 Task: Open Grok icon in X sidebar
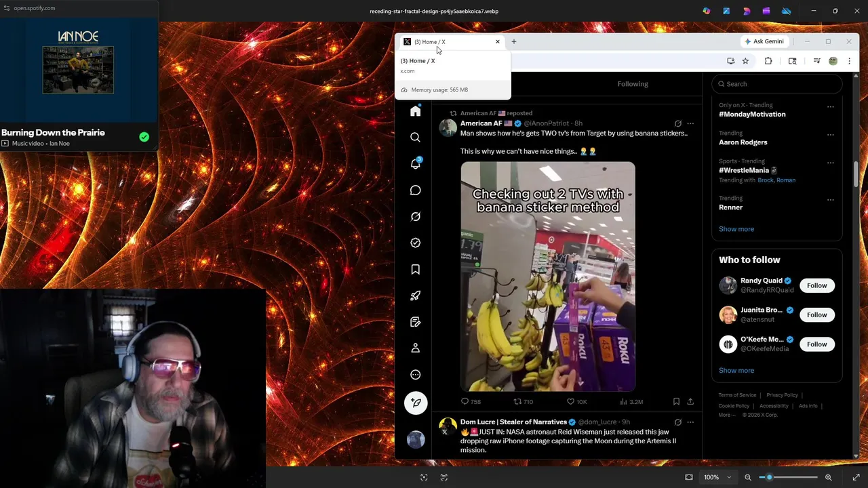(416, 217)
